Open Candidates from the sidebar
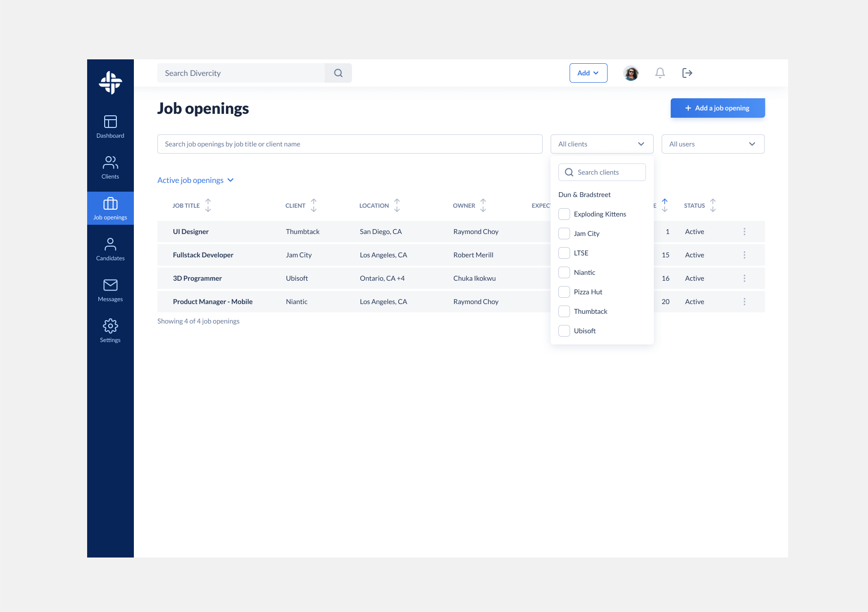868x612 pixels. pyautogui.click(x=111, y=249)
